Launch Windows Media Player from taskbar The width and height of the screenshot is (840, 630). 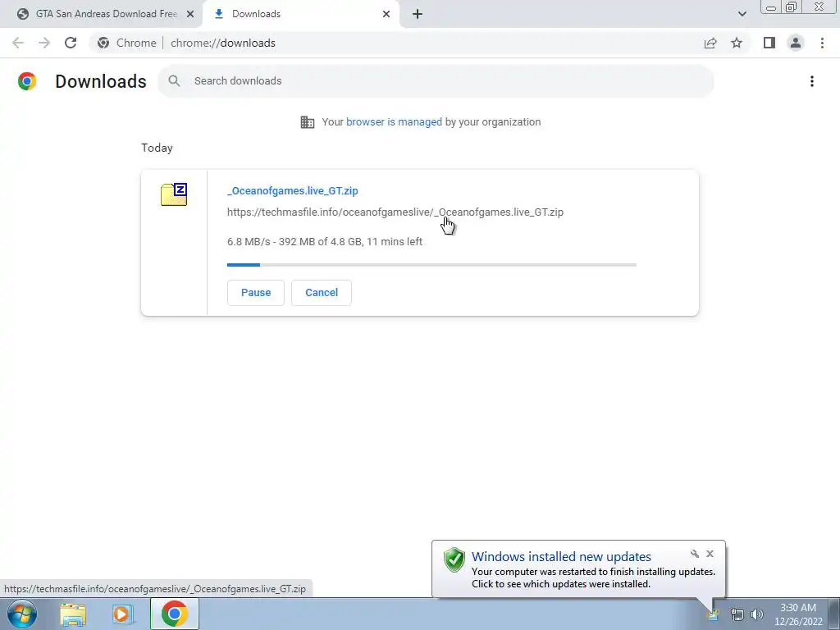[121, 614]
